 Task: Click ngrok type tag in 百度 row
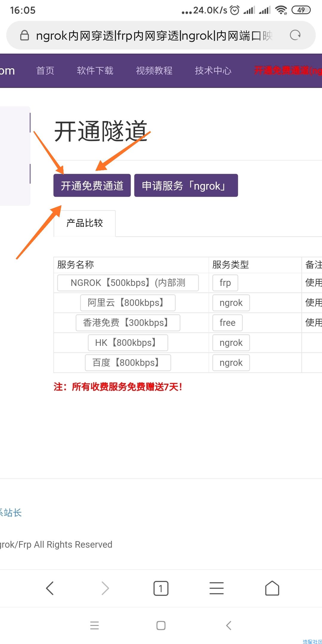pyautogui.click(x=231, y=363)
